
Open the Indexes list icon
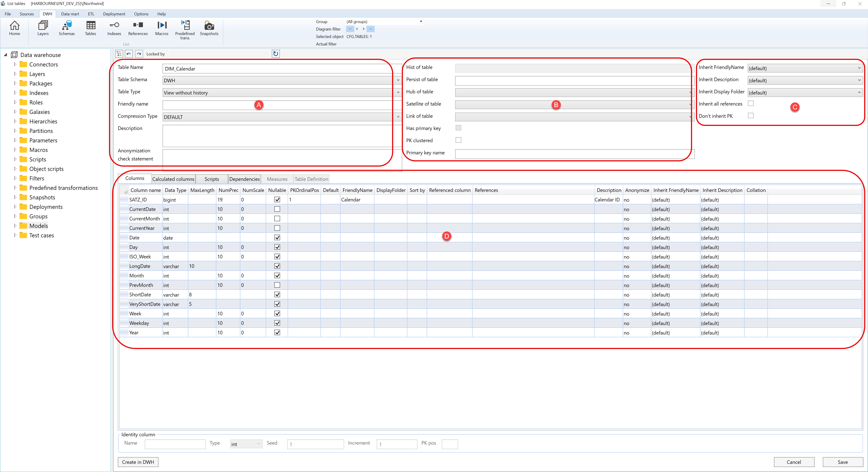click(114, 28)
